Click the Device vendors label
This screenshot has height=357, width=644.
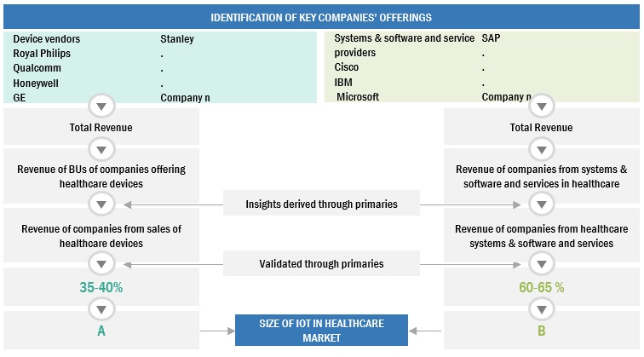pos(46,39)
